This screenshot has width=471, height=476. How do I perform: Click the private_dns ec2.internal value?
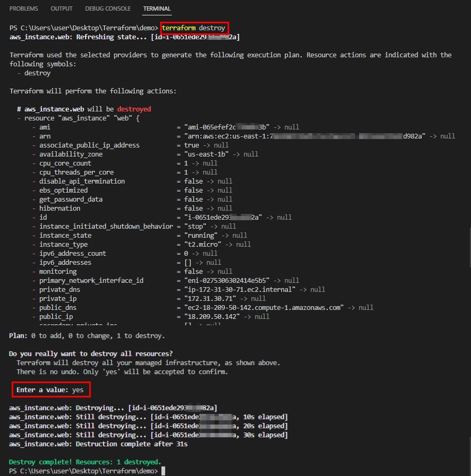235,290
